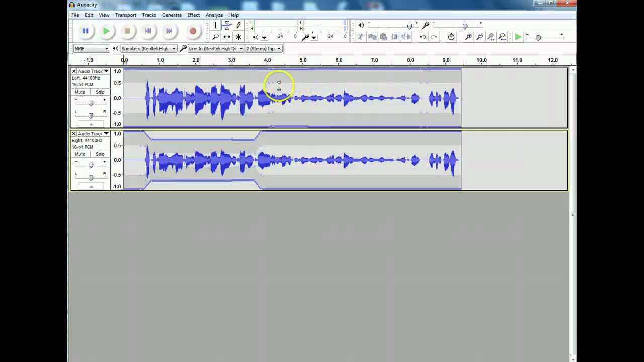644x362 pixels.
Task: Solo the Right audio track
Action: (100, 154)
